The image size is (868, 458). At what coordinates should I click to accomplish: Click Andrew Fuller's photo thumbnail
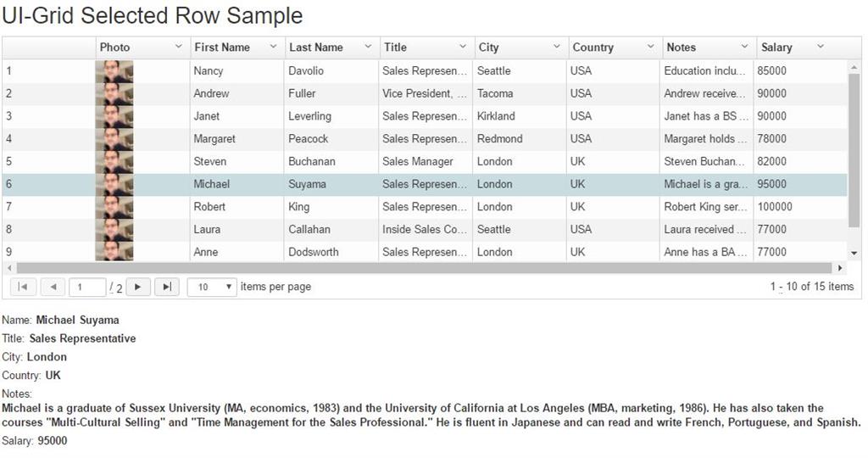114,93
